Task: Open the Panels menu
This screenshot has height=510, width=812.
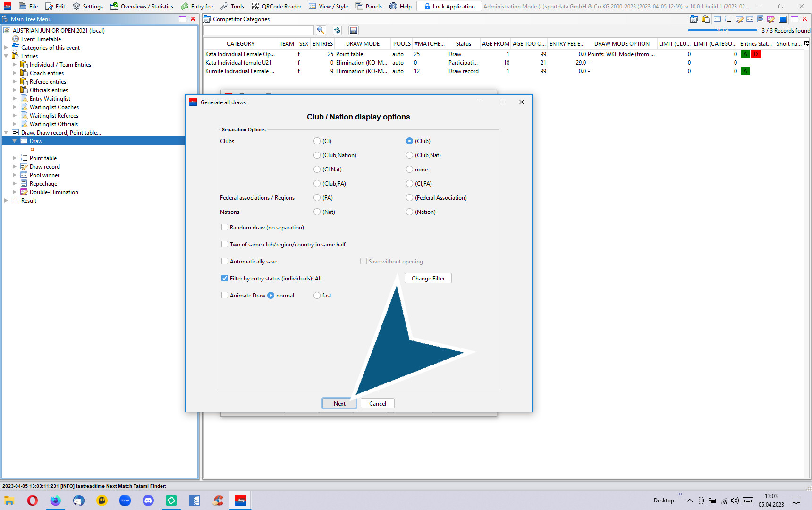Action: pyautogui.click(x=369, y=6)
